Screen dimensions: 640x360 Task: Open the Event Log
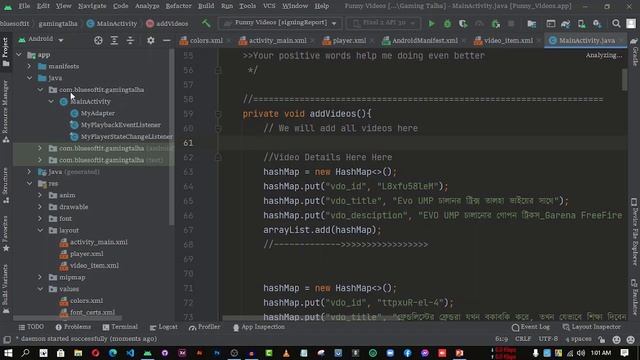click(531, 327)
